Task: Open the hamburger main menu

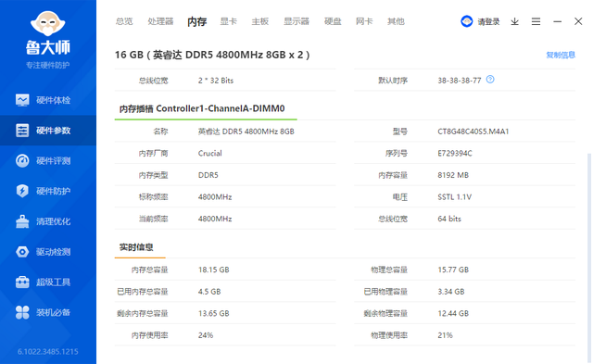Action: (536, 21)
